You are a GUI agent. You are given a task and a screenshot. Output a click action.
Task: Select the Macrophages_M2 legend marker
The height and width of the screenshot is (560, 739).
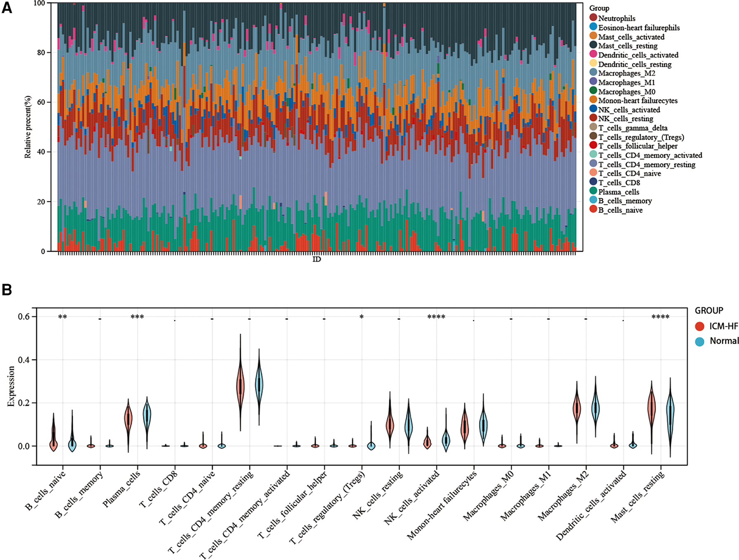(594, 72)
